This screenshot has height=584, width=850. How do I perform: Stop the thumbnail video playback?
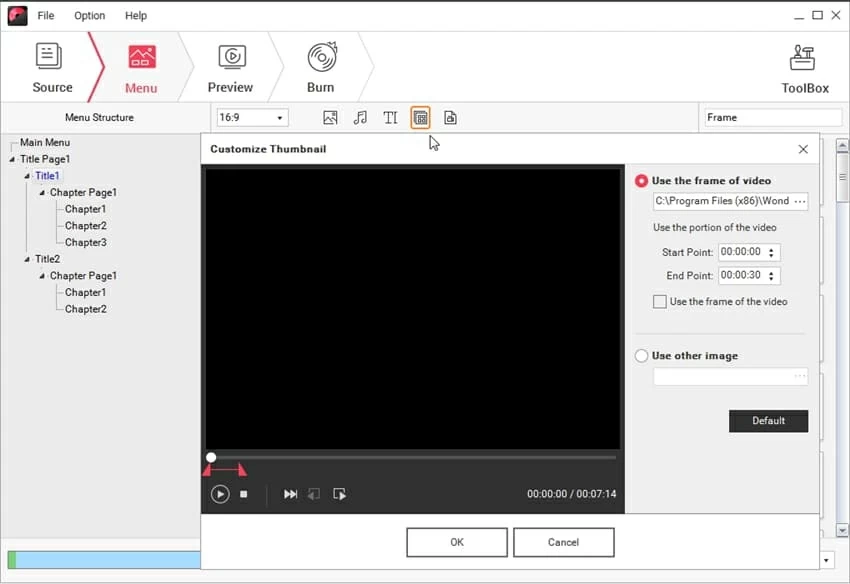point(244,494)
